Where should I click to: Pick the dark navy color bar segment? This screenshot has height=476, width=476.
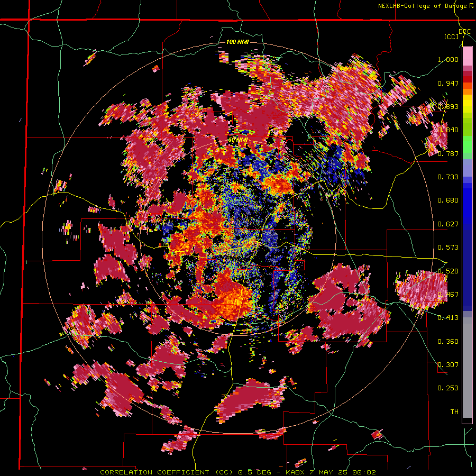coord(467,270)
